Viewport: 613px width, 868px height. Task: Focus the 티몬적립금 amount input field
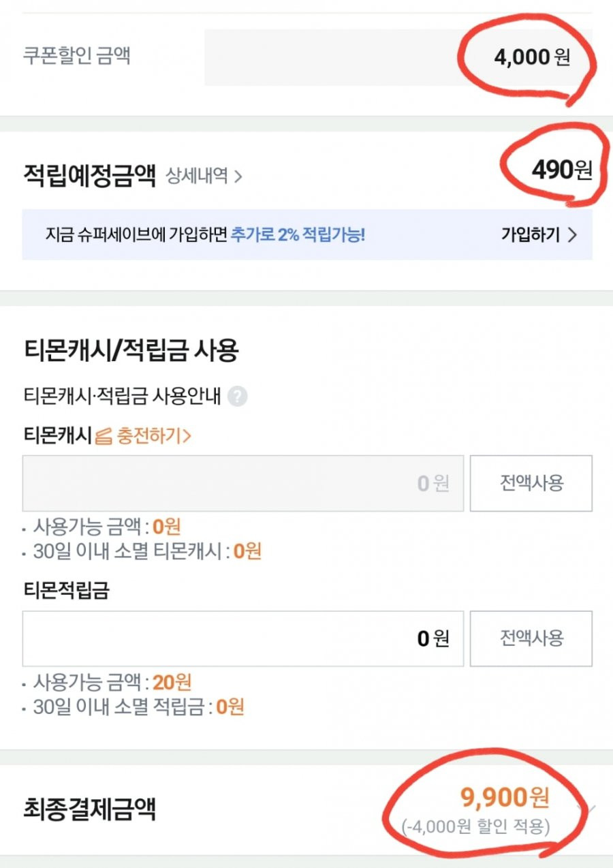pyautogui.click(x=243, y=638)
